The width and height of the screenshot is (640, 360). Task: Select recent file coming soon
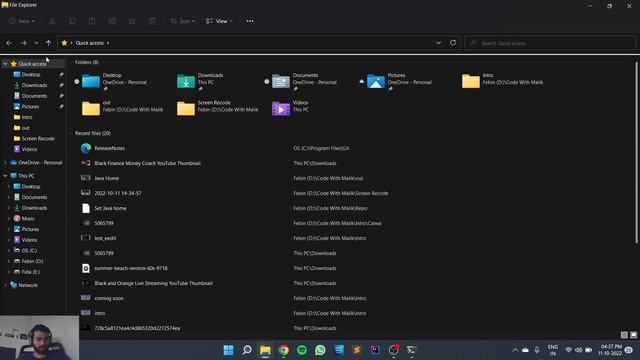109,298
